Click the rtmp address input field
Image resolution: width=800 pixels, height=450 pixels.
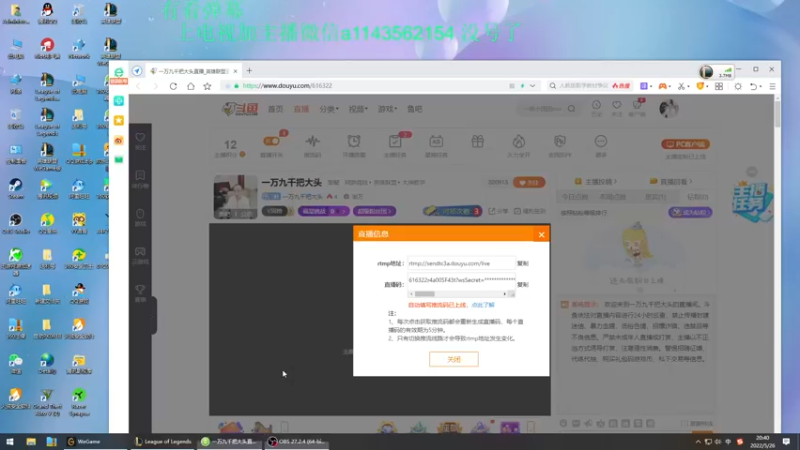[461, 263]
